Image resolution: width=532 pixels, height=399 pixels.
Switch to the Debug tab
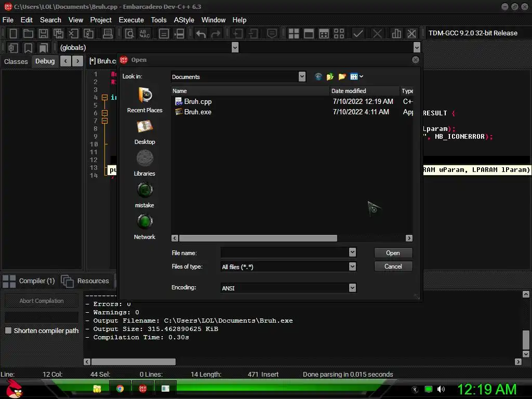(45, 61)
